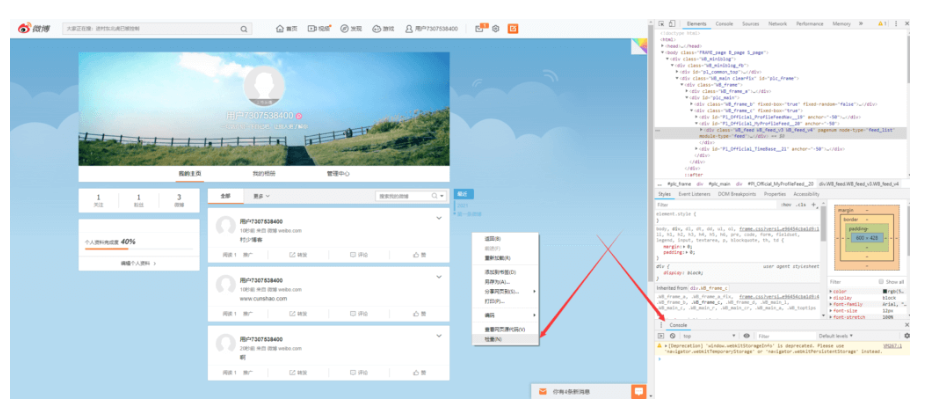Image resolution: width=927 pixels, height=415 pixels.
Task: Open the 更多 filter dropdown
Action: 261,196
